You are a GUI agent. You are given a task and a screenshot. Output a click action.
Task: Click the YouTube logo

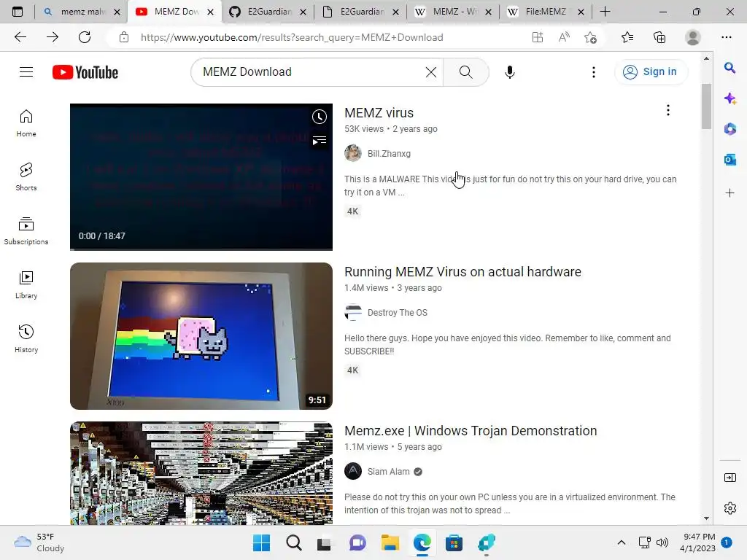[x=85, y=72]
